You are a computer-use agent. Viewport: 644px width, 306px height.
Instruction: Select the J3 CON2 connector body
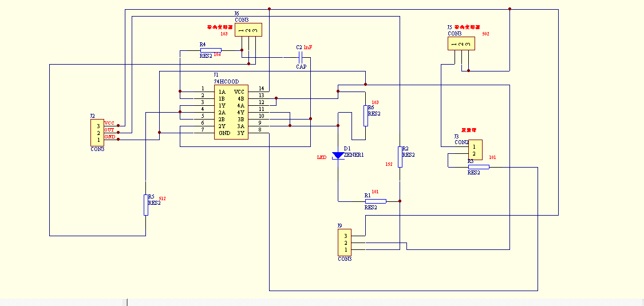(475, 150)
